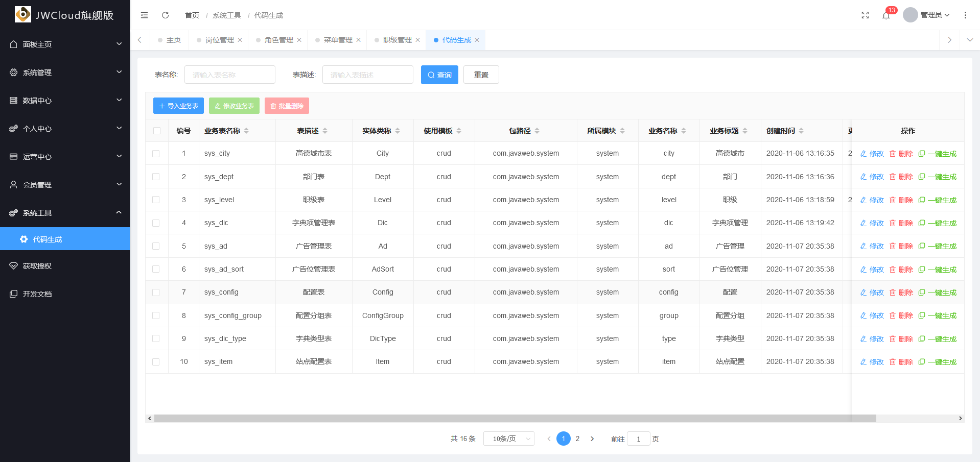The height and width of the screenshot is (462, 980).
Task: Open 获取授权 in the sidebar
Action: (x=65, y=266)
